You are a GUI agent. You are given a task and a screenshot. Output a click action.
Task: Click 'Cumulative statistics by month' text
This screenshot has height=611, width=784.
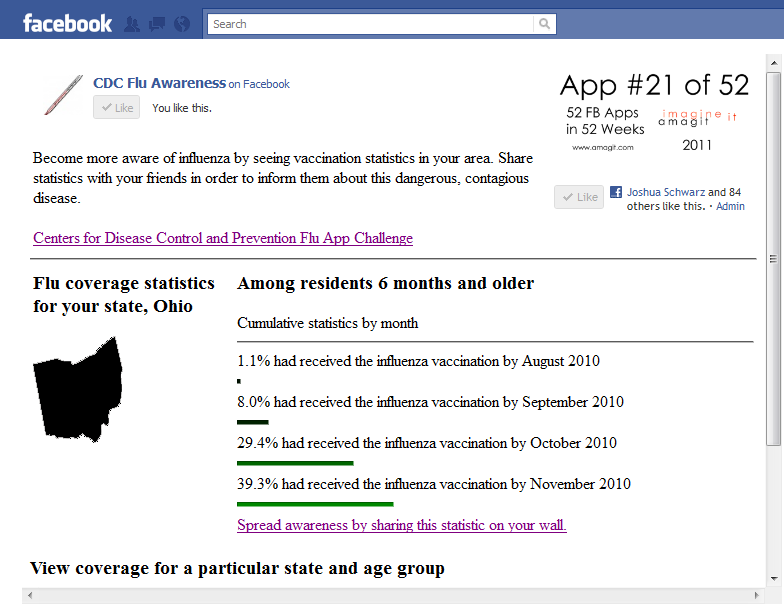tap(328, 323)
